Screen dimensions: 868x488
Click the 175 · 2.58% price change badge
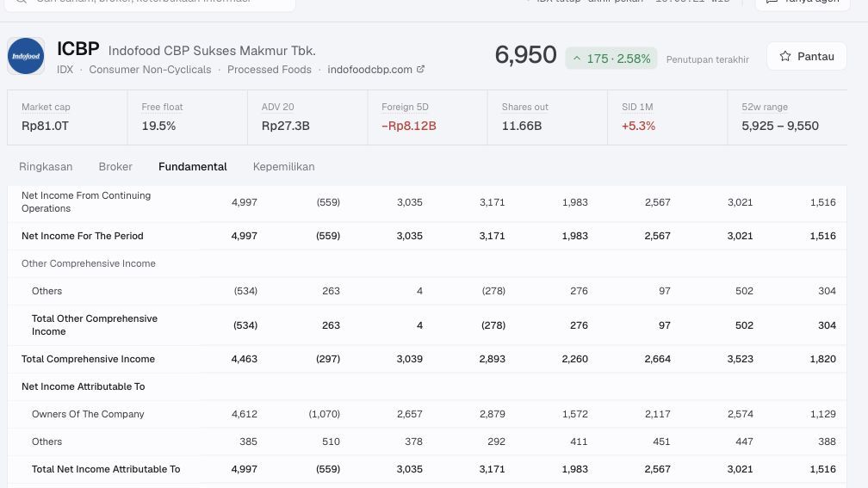[611, 59]
